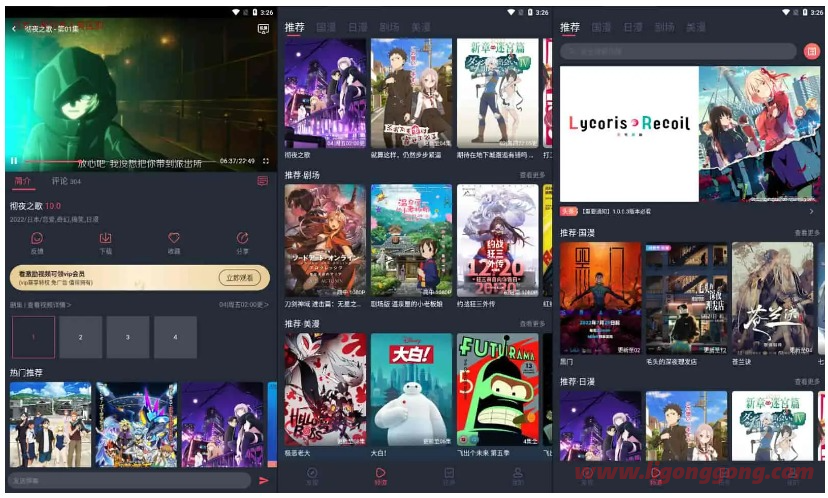Tap the round red icon beside search bar
The image size is (828, 498).
click(x=812, y=51)
